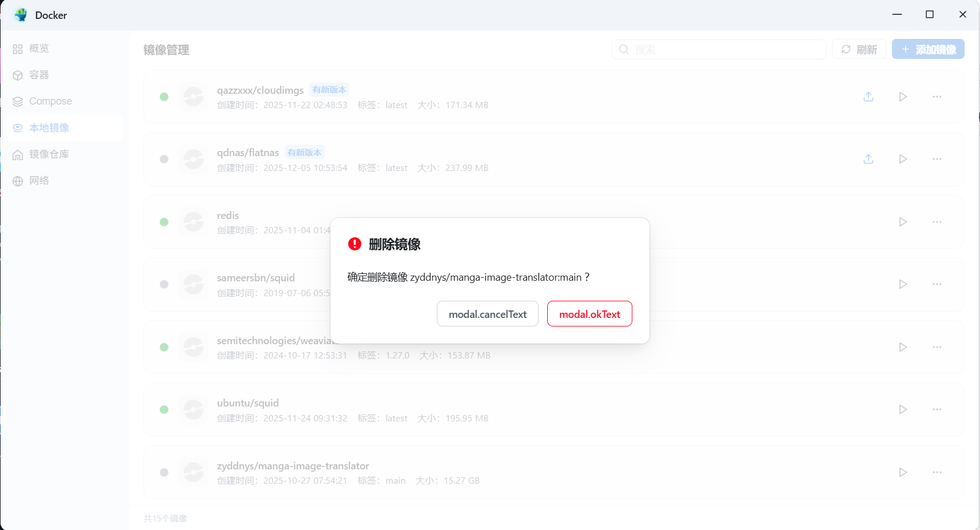Viewport: 980px width, 530px height.
Task: Click the 1.27.0 tag value
Action: [x=397, y=356]
